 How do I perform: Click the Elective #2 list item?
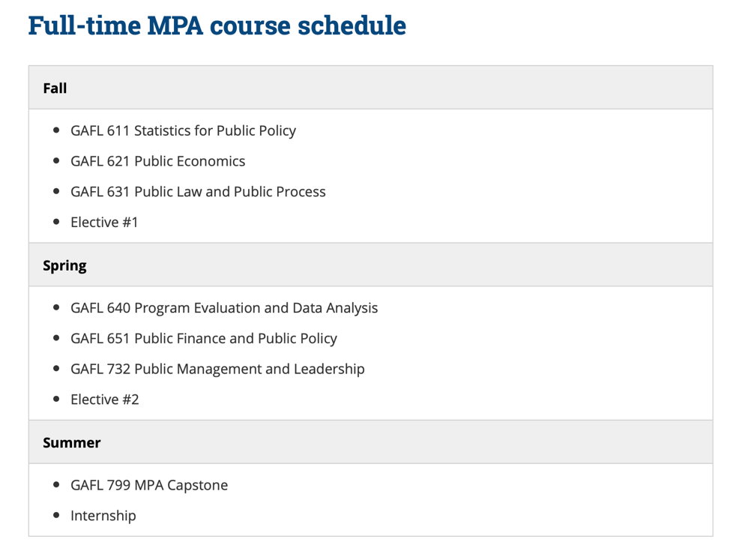click(x=105, y=400)
